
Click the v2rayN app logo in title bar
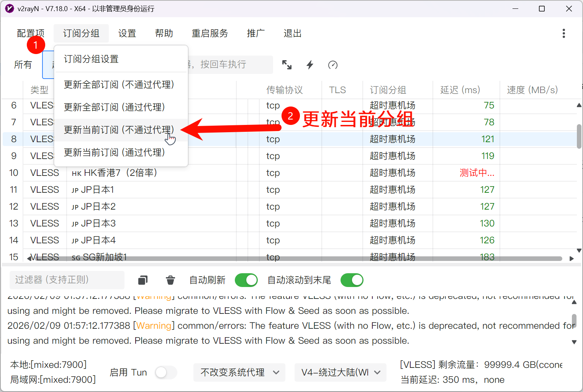tap(9, 8)
